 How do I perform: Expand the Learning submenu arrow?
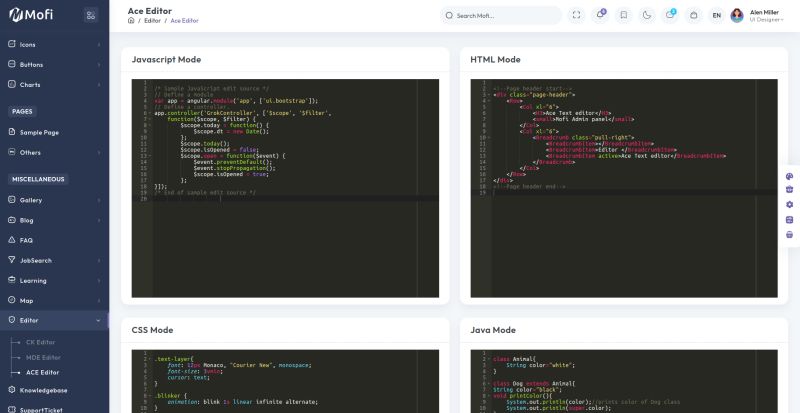[98, 281]
